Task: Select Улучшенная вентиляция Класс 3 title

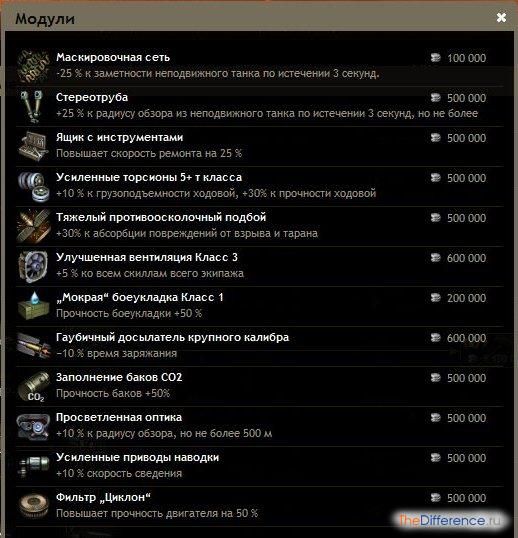Action: click(x=147, y=257)
